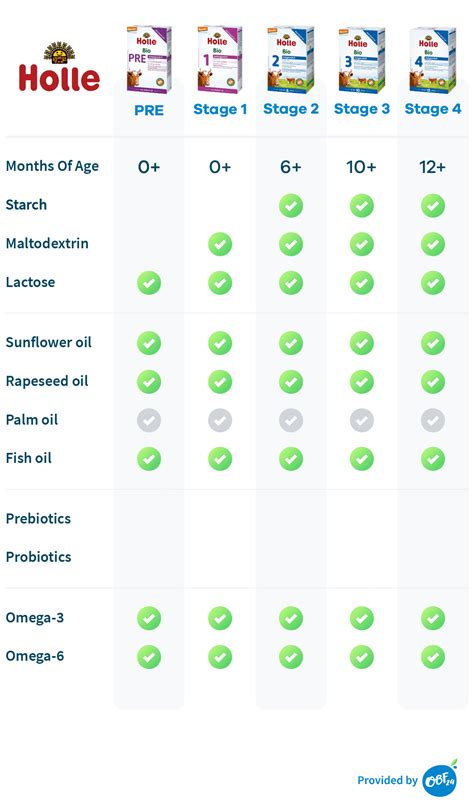
Task: Click the Sunflower oil checkmark for Stage 1
Action: click(220, 343)
